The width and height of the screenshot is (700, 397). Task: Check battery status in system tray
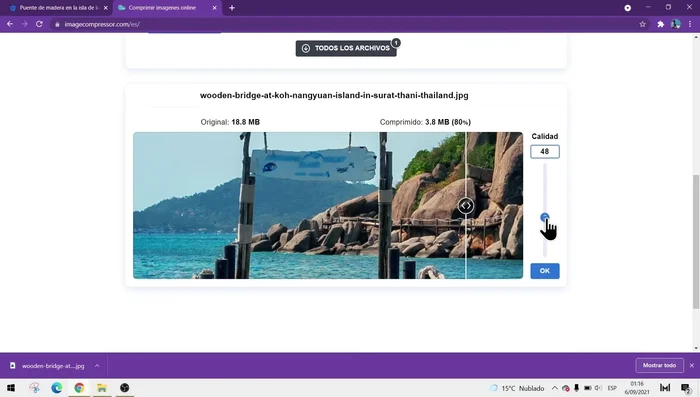pyautogui.click(x=588, y=388)
